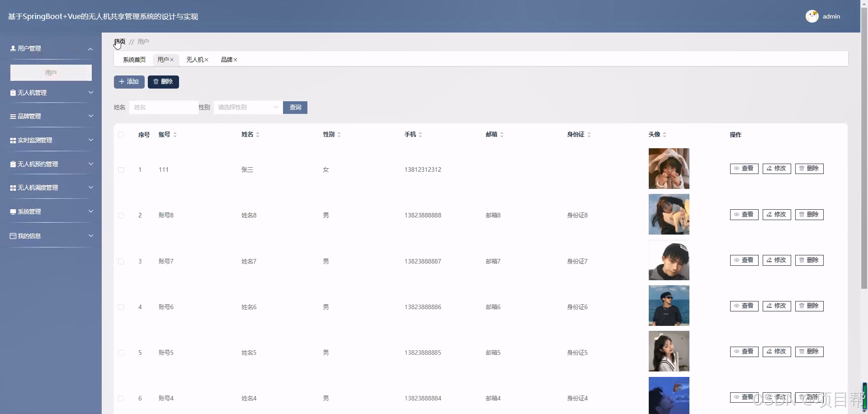The width and height of the screenshot is (868, 414).
Task: Click the 删除 bulk button above table
Action: [163, 82]
